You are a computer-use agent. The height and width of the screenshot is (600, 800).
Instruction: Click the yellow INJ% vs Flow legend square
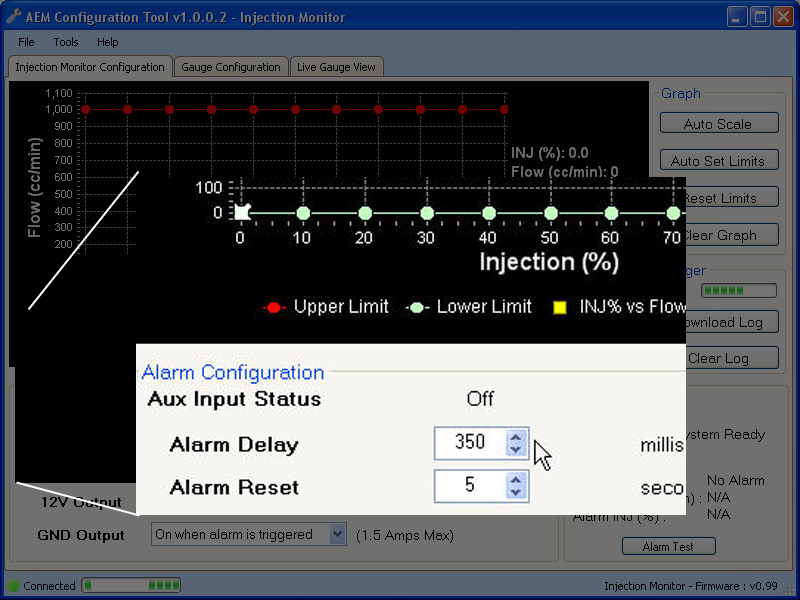tap(560, 307)
